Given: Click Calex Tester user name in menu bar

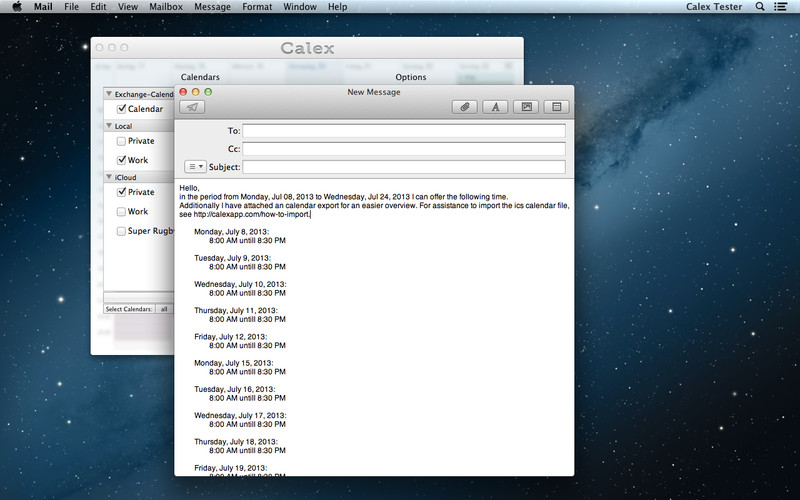Looking at the screenshot, I should pyautogui.click(x=714, y=7).
